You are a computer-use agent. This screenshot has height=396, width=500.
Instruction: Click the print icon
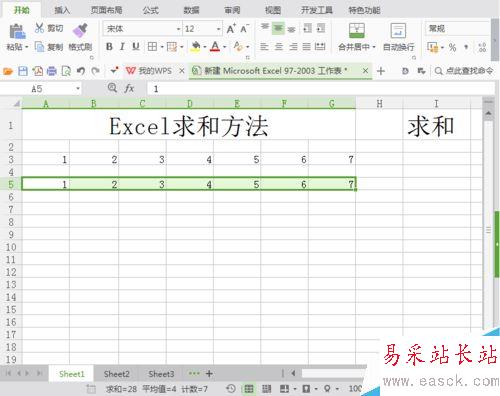coord(52,71)
